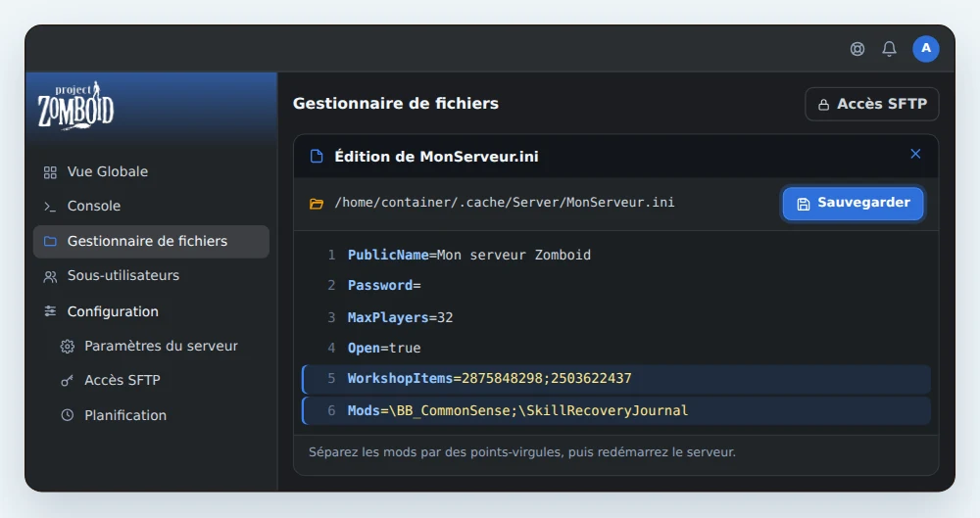Open Vue Globale in sidebar

151,171
